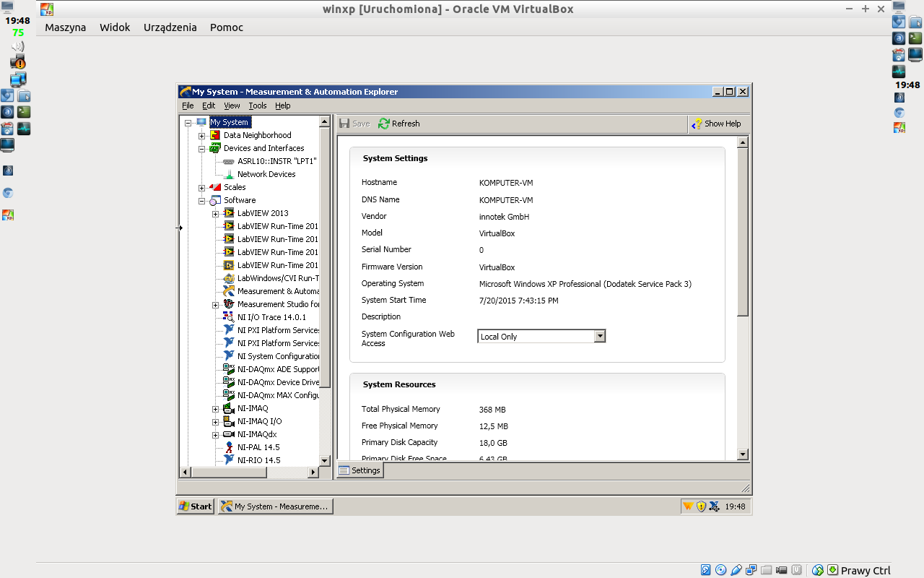Click VirtualBox hard disk status icon
The width and height of the screenshot is (924, 578).
(x=705, y=570)
